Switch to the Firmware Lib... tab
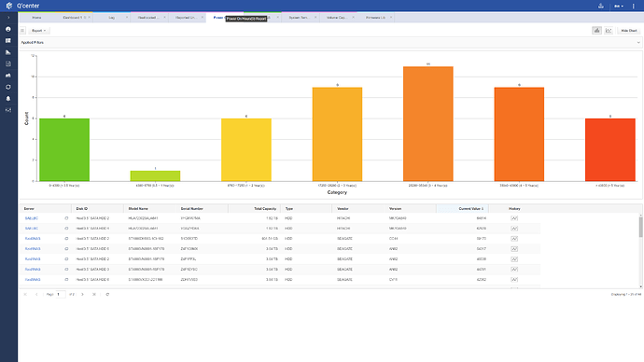 (375, 18)
